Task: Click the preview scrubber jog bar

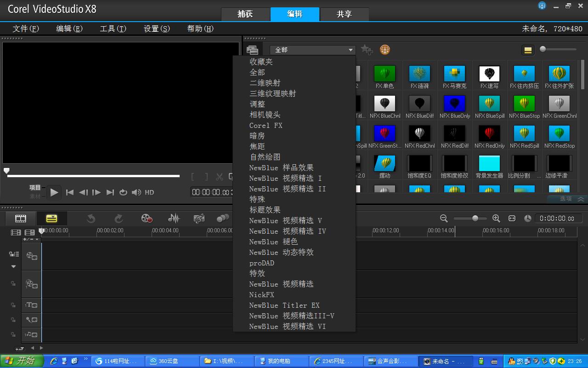Action: click(93, 176)
